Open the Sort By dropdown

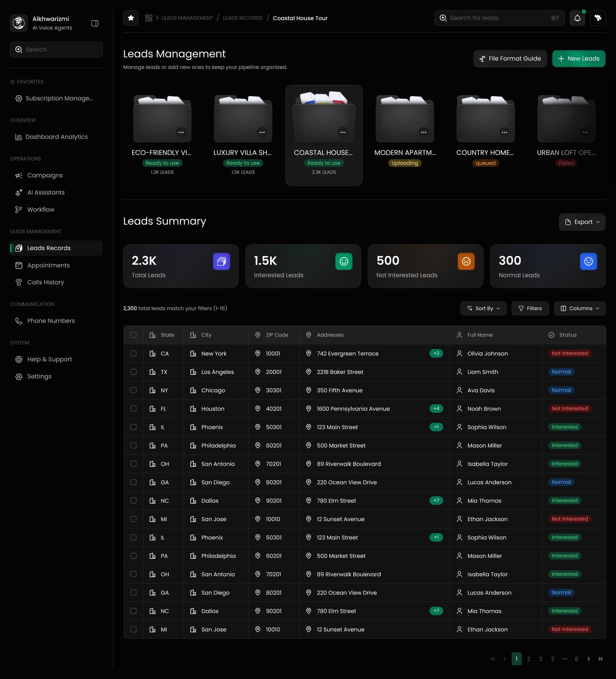click(x=483, y=308)
